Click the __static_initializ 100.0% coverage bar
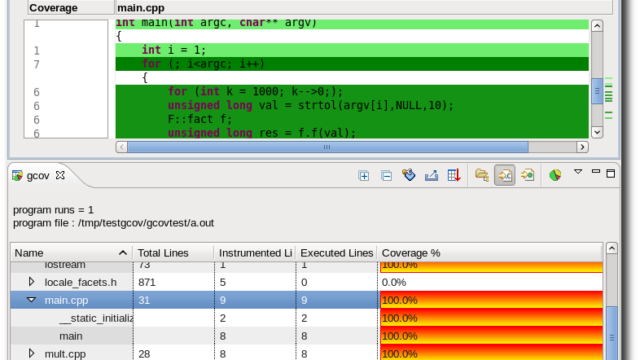 point(491,318)
